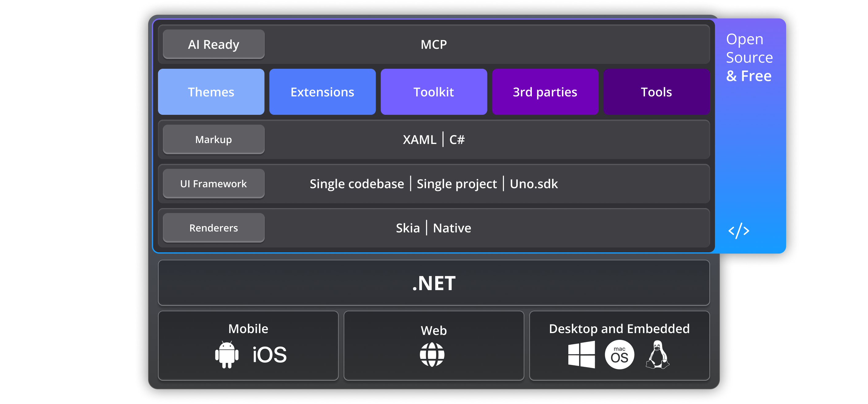Expand the Renderers section
This screenshot has width=868, height=404.
(213, 227)
